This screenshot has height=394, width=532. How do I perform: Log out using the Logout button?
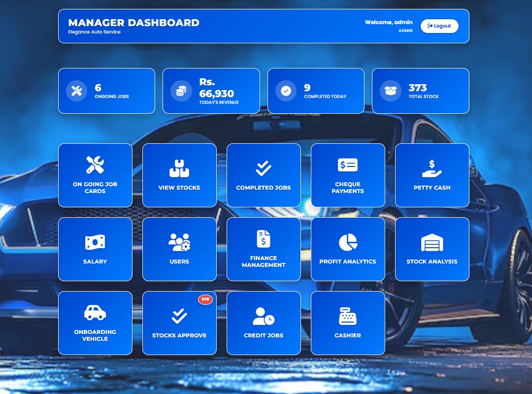[x=439, y=26]
